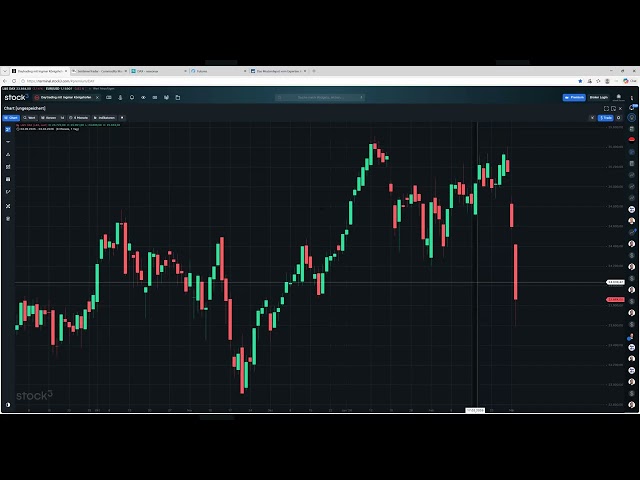Click the blue Feedback button

574,98
